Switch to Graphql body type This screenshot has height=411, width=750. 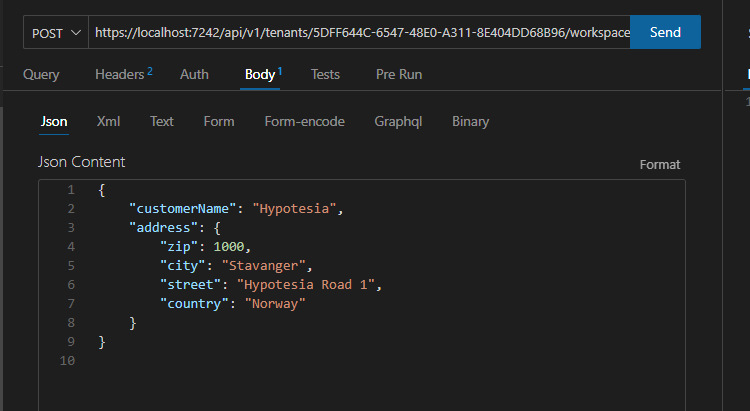[x=398, y=121]
